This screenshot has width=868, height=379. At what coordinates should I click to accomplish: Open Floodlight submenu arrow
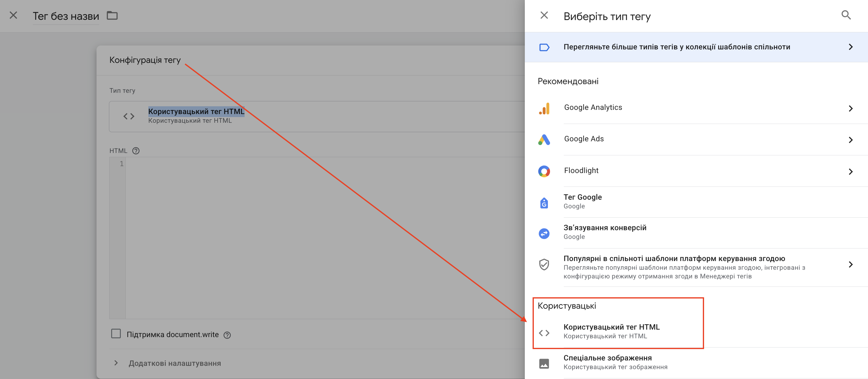(850, 172)
